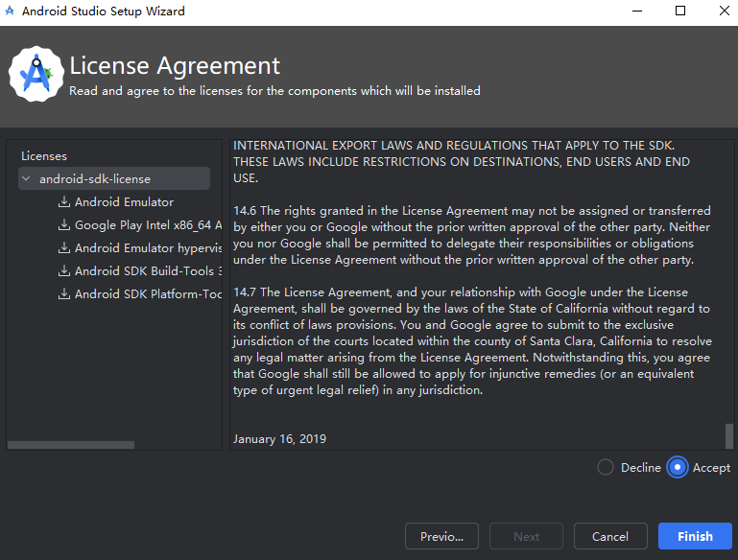
Task: Select the Accept radio button
Action: (678, 467)
